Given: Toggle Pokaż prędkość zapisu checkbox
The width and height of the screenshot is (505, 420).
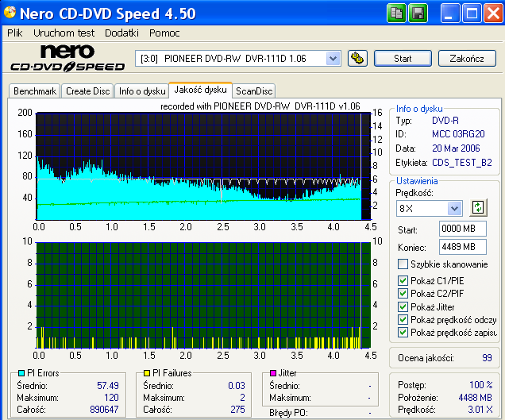Looking at the screenshot, I should point(403,333).
